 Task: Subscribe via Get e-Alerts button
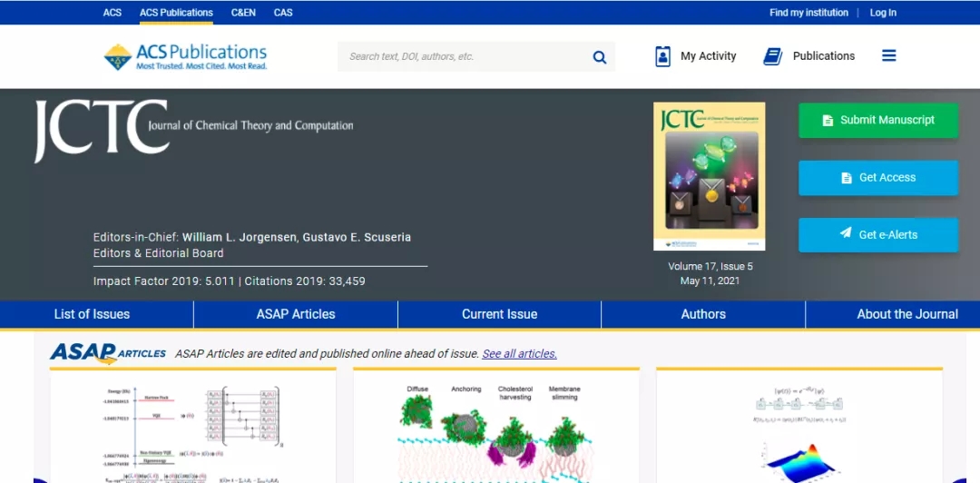click(x=877, y=234)
